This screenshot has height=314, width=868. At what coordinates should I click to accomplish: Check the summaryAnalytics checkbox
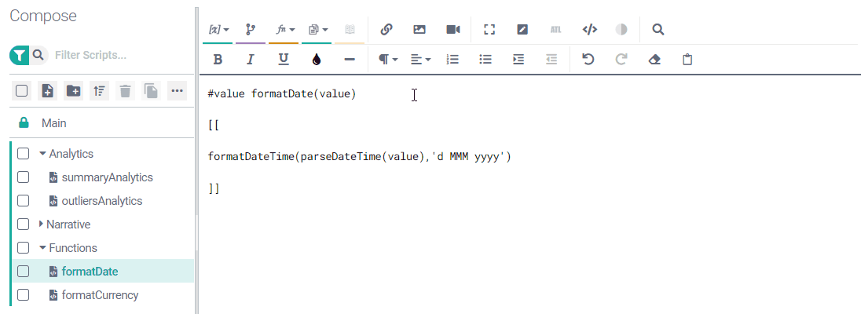pyautogui.click(x=23, y=177)
